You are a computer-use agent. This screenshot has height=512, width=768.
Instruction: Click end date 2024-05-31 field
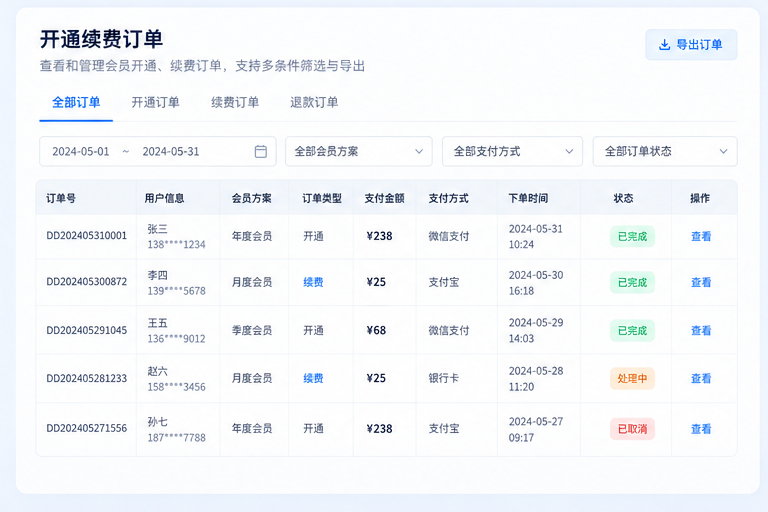pos(171,151)
